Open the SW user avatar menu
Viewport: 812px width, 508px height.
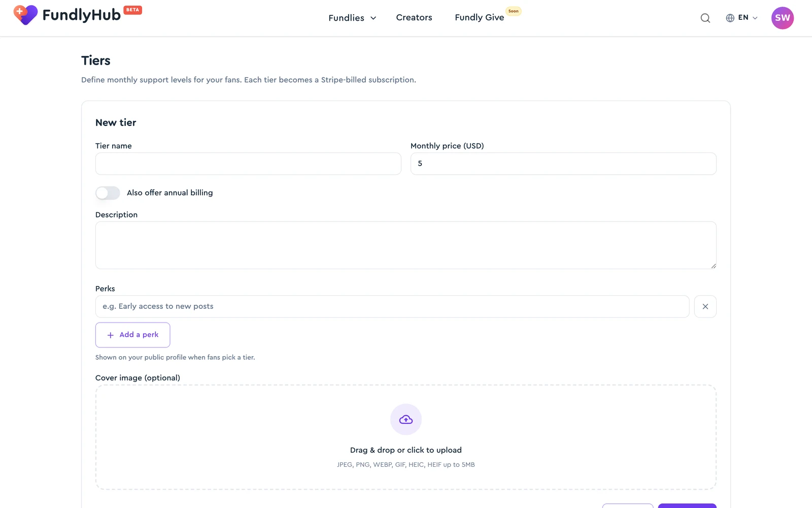coord(782,18)
